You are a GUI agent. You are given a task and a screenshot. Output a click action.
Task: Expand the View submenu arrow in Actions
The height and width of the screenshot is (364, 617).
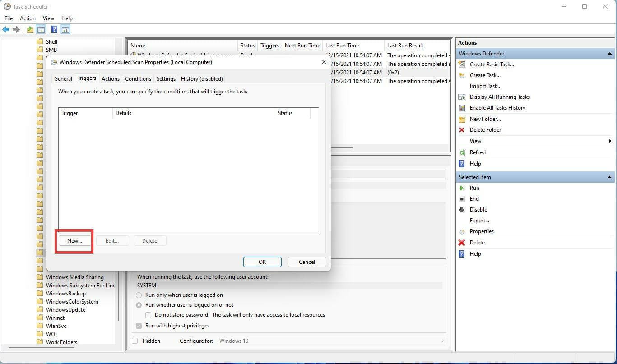610,141
